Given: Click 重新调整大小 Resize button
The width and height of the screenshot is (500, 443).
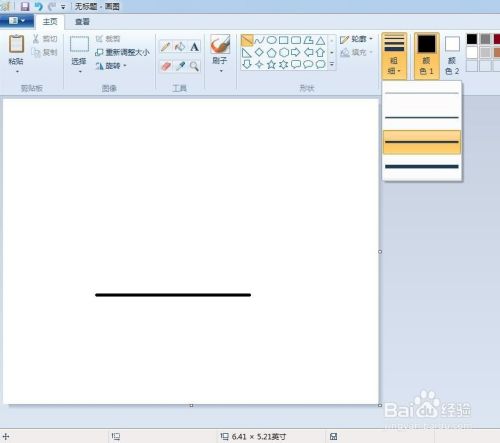Looking at the screenshot, I should tap(122, 52).
